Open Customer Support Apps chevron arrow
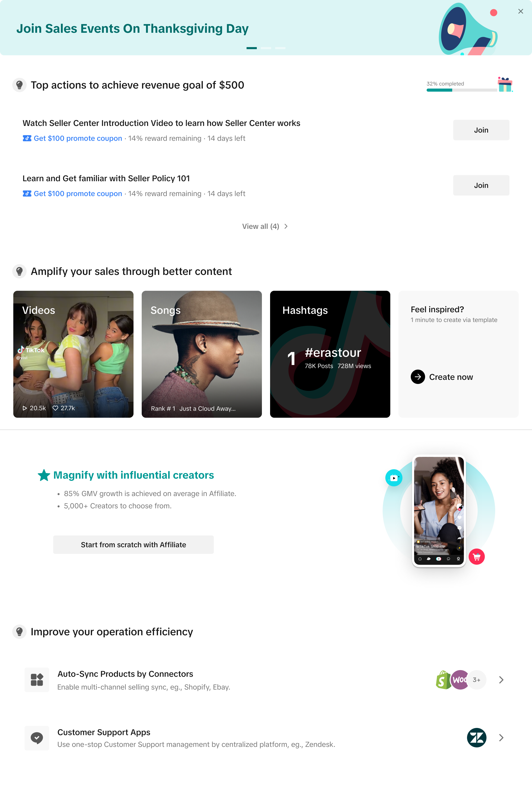Screen dimensions: 532x795 click(x=501, y=738)
